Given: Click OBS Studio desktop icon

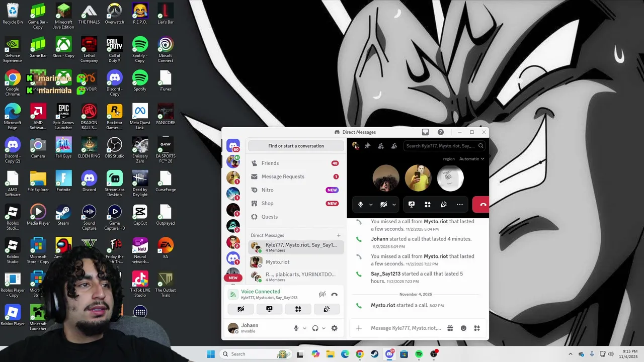Looking at the screenshot, I should (115, 148).
